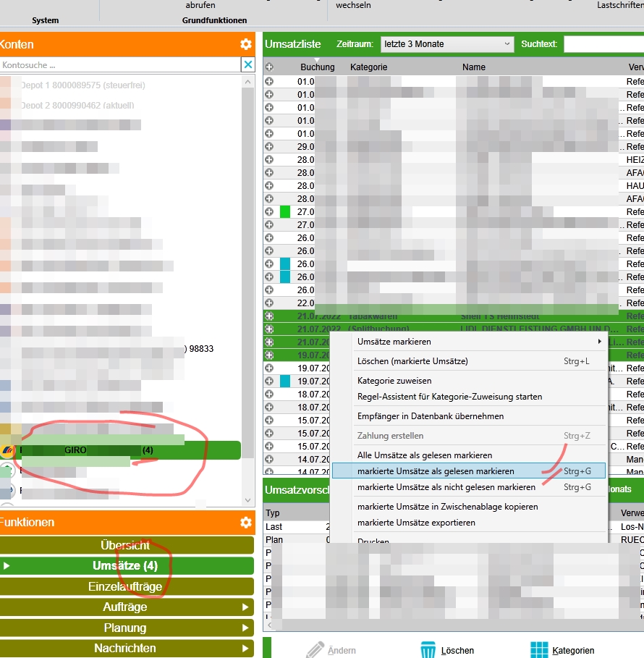644x658 pixels.
Task: Open the Zeitraum dropdown showing letzte 3 Monate
Action: (447, 44)
